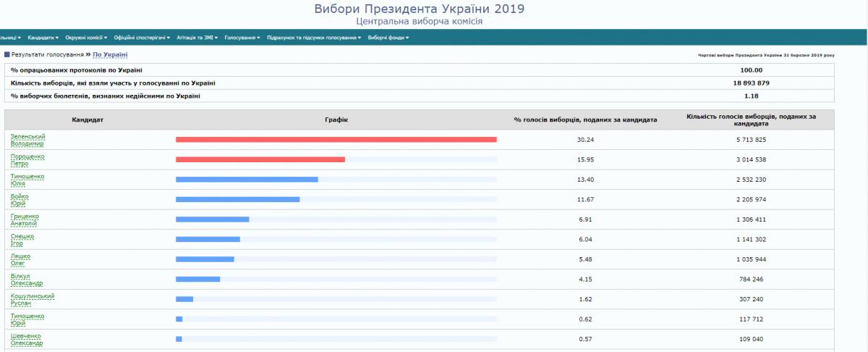Viewport: 868px width, 352px height.
Task: Open candidate Зеленський Володимир link
Action: click(27, 140)
